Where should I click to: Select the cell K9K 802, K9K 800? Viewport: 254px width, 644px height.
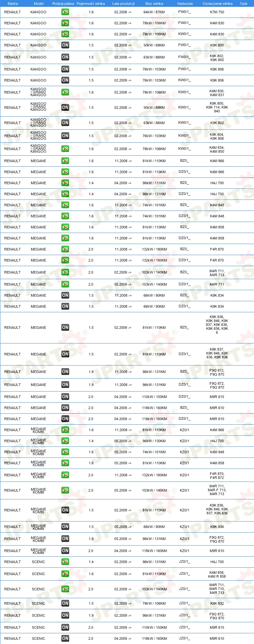pos(217,58)
